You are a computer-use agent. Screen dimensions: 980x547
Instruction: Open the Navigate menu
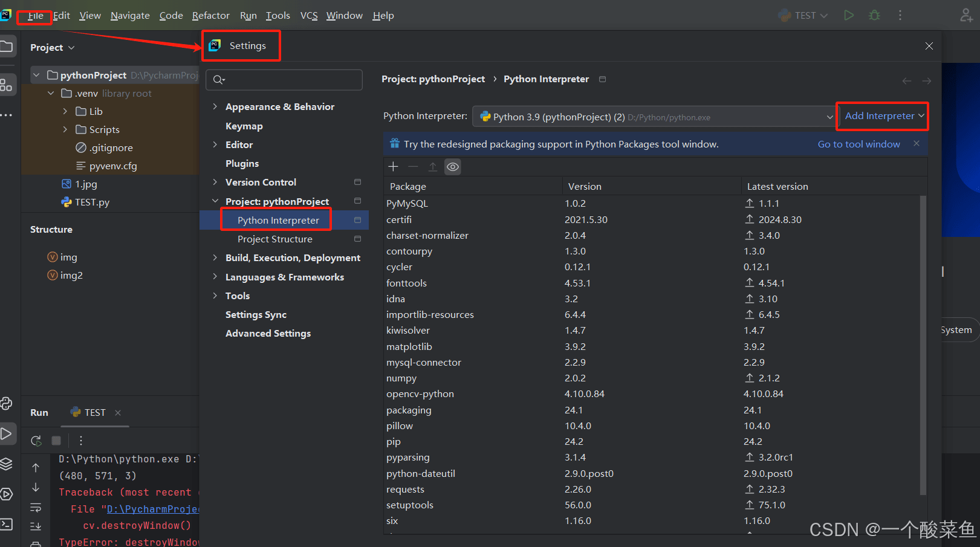[x=130, y=16]
